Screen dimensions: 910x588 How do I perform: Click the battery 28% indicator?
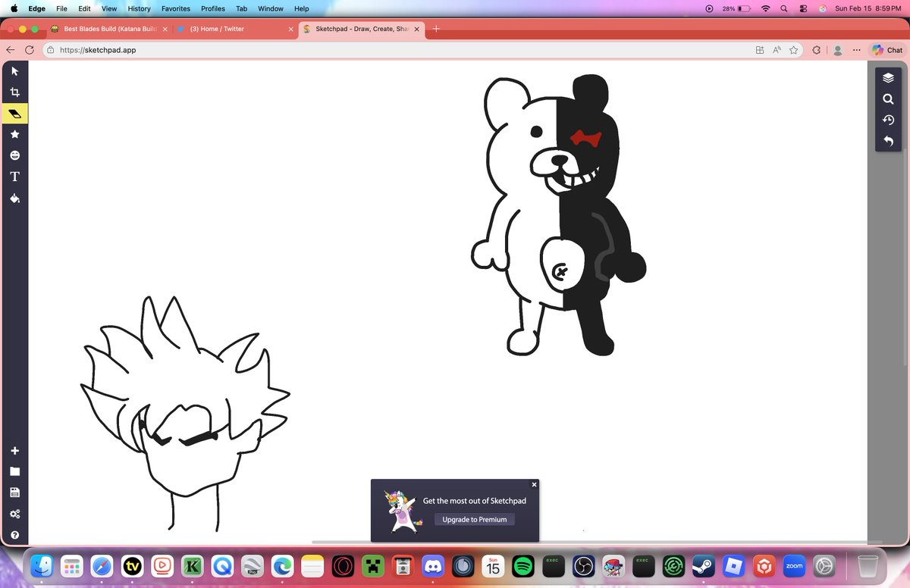pyautogui.click(x=736, y=8)
